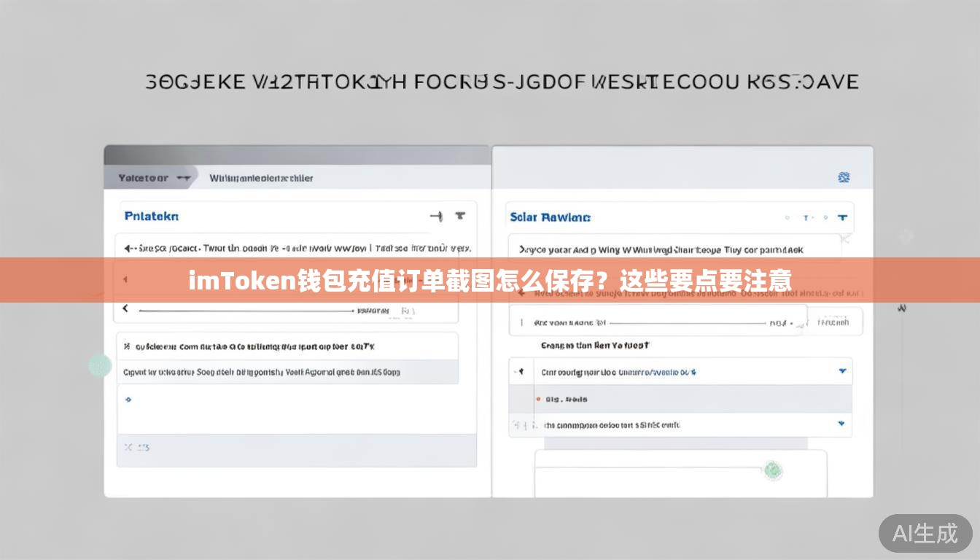Open the Yolcetoar breadcrumb chevron
The image size is (980, 560).
click(x=184, y=177)
